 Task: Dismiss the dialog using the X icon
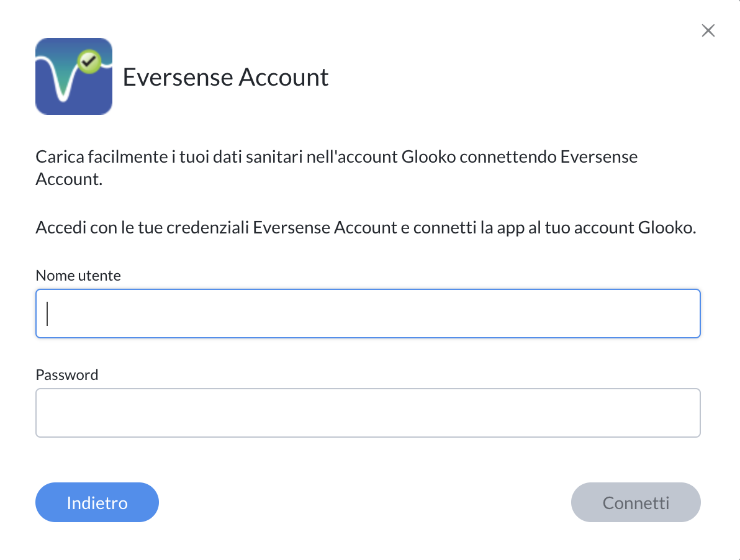point(708,30)
